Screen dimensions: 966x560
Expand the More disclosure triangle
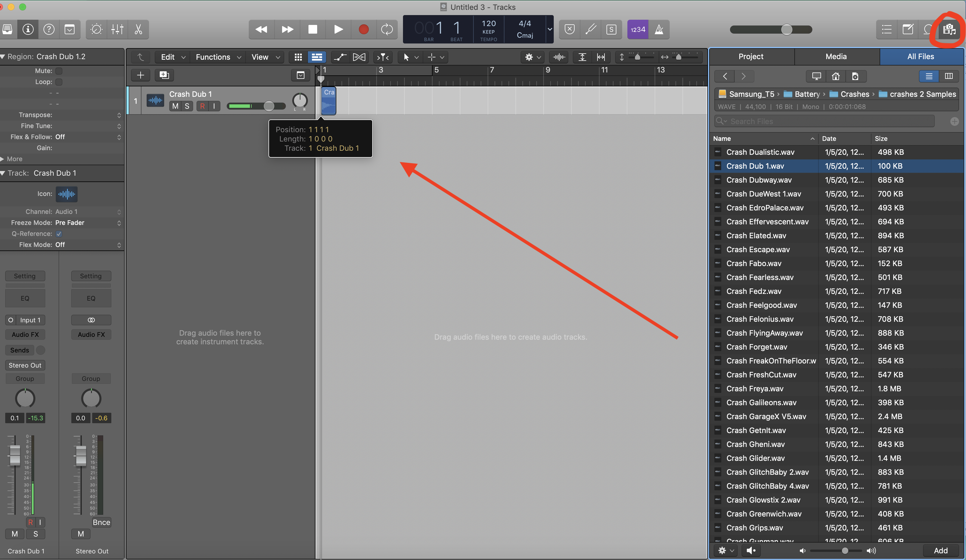3,159
